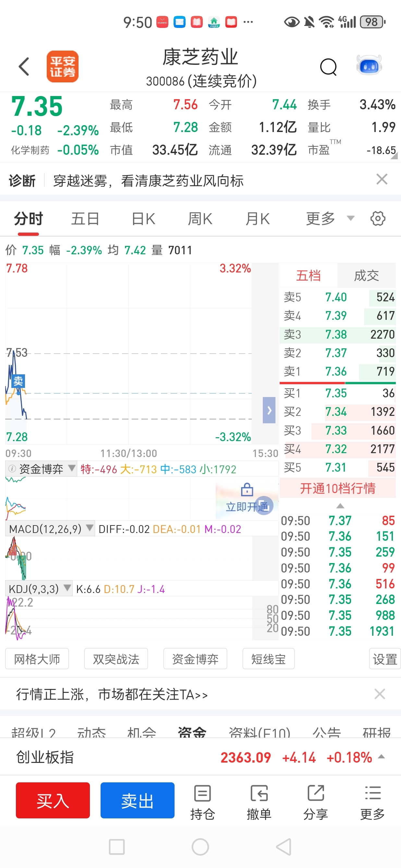
Task: Tap the 创业板指 2363.09 index bar
Action: [200, 757]
